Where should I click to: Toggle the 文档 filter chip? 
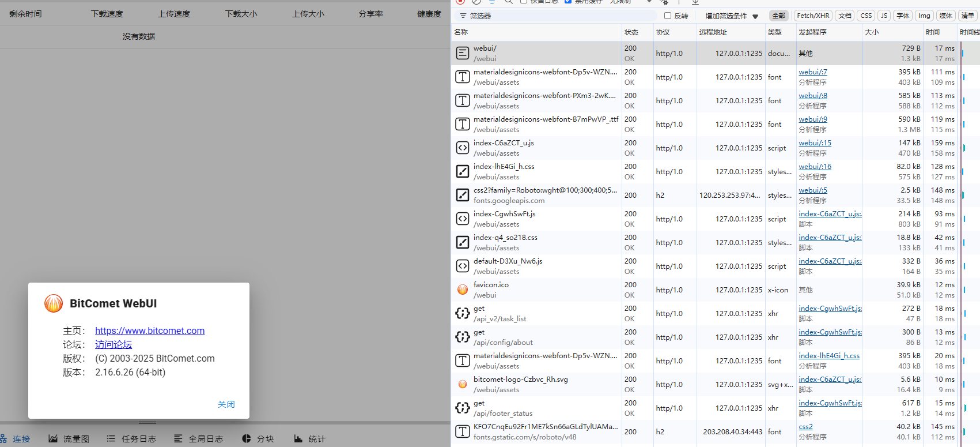[845, 16]
